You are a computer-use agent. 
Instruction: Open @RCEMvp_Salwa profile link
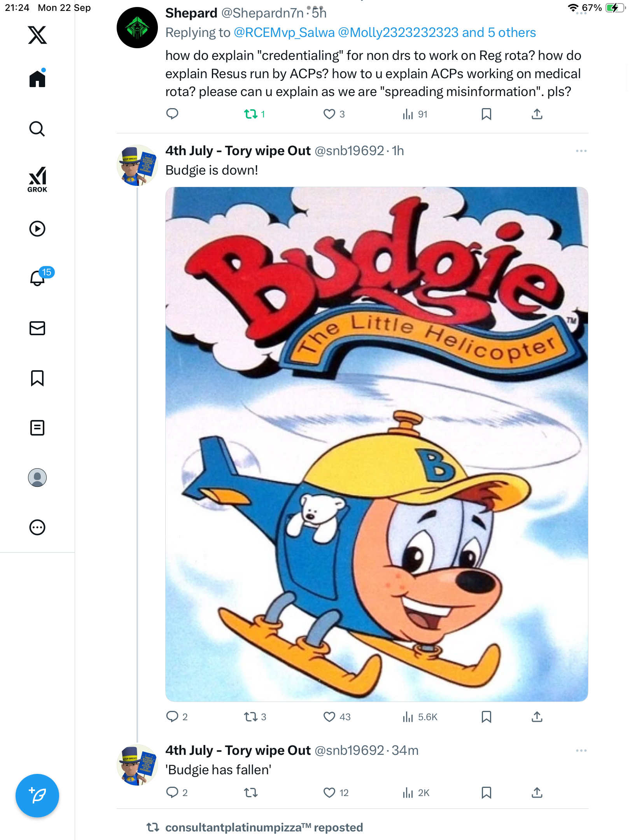point(284,33)
